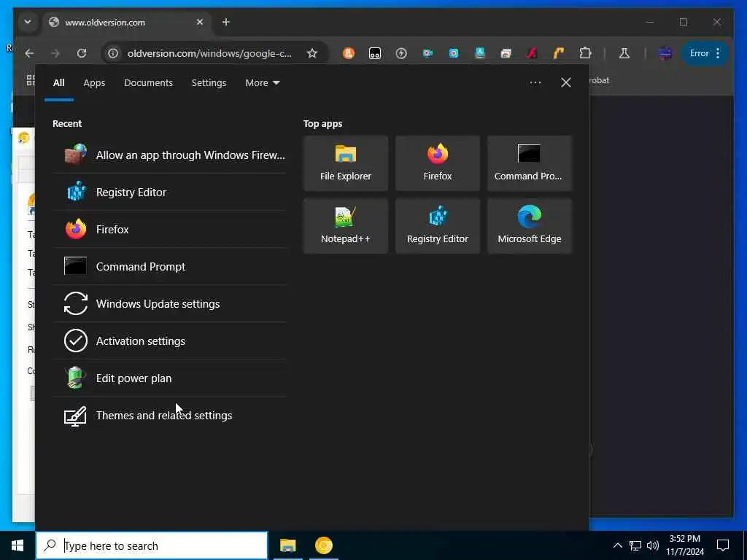Screen dimensions: 747x560
Task: Open Chrome tab search dropdown
Action: click(x=28, y=22)
